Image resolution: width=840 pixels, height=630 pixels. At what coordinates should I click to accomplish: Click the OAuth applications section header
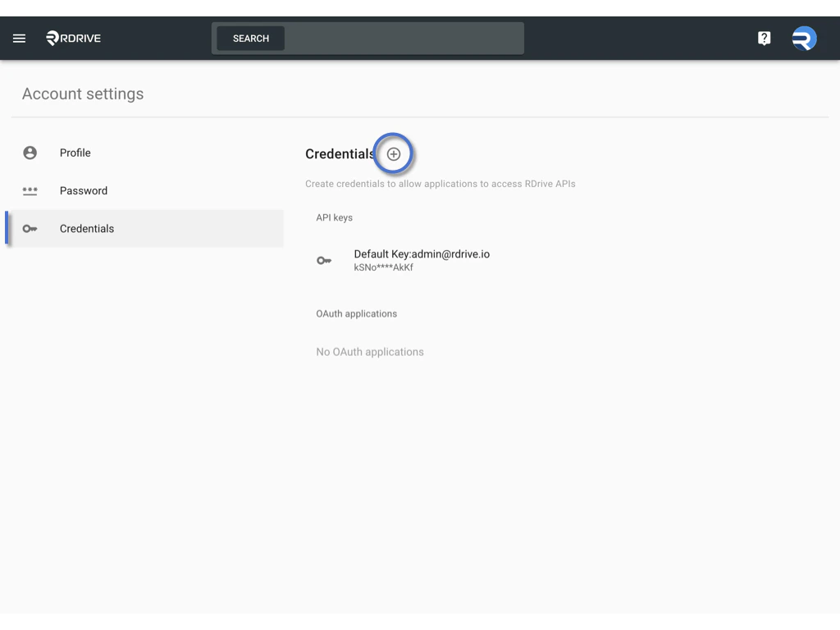point(358,313)
